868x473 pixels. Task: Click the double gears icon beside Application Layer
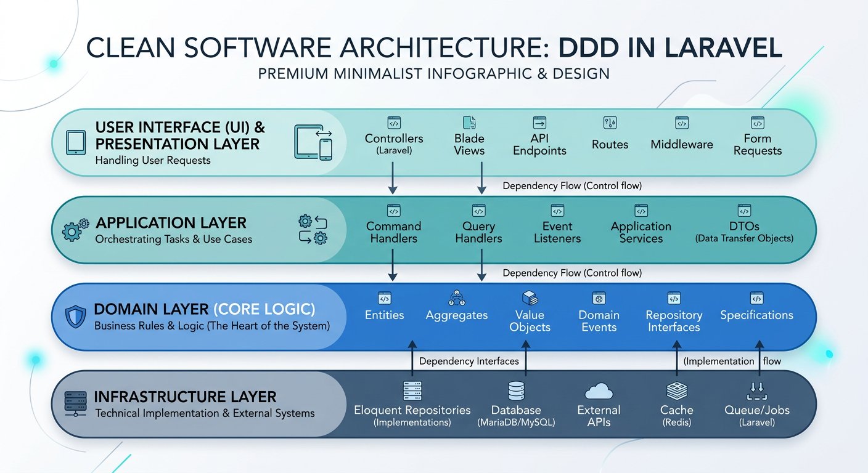[x=76, y=230]
